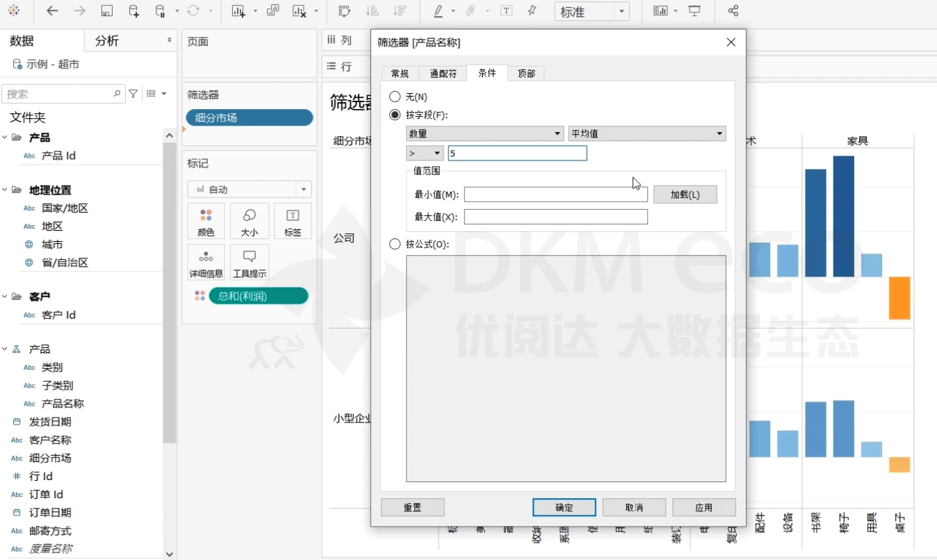Choose the 按公式(O) radio option

click(395, 244)
